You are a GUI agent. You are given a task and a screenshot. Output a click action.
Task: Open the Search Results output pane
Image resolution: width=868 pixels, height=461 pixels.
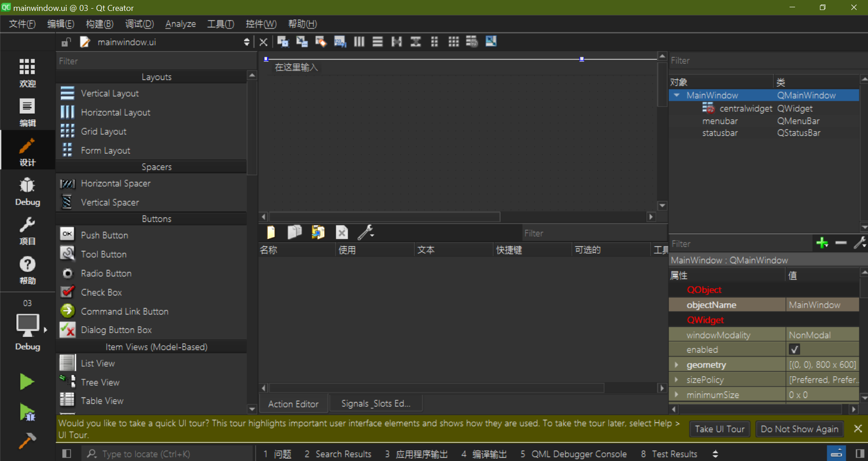click(338, 454)
